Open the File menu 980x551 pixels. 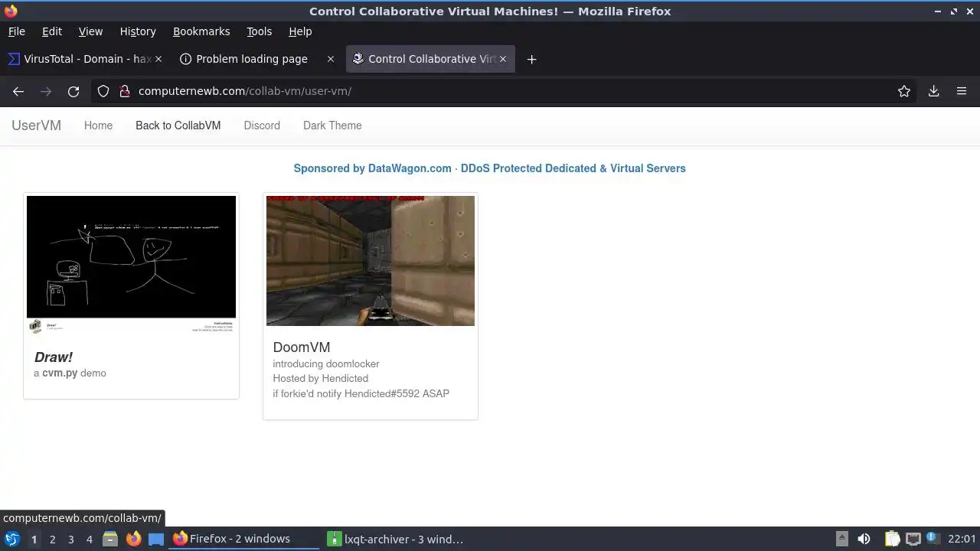[17, 31]
